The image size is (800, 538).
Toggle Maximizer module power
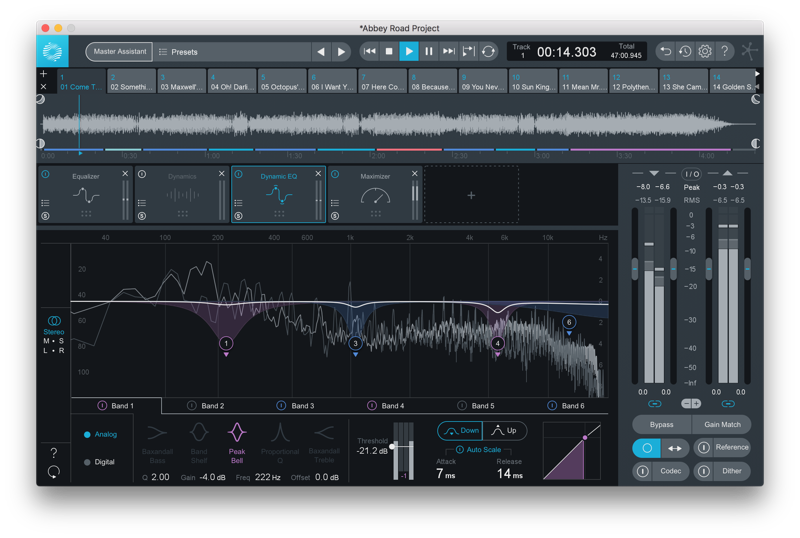click(335, 175)
